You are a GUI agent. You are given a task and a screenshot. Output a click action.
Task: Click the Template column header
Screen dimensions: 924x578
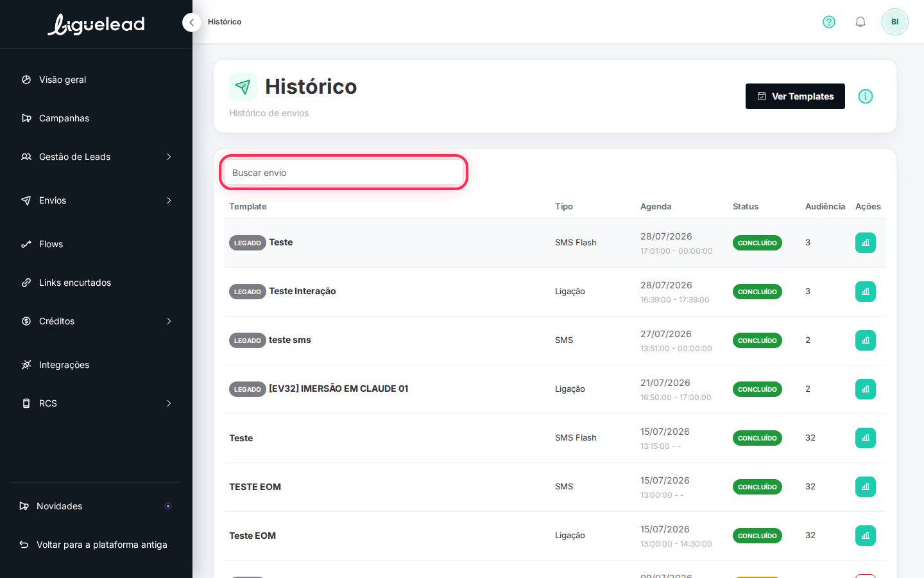248,206
